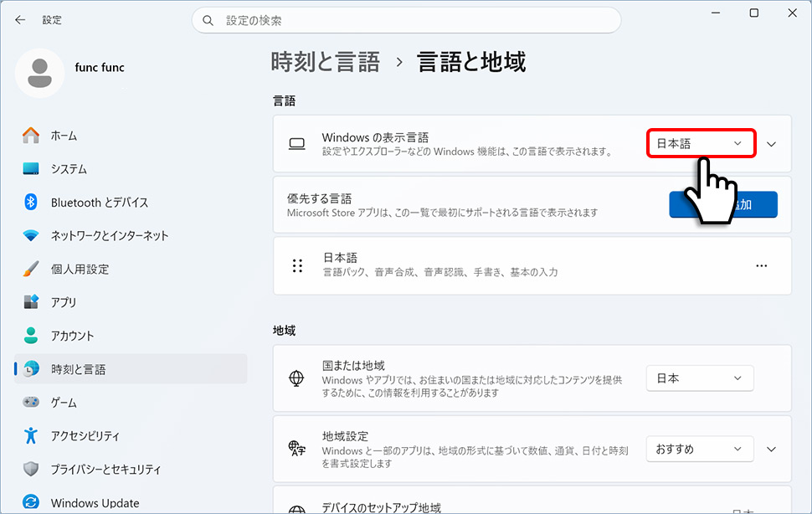
Task: Click the search magnifier icon
Action: [208, 21]
